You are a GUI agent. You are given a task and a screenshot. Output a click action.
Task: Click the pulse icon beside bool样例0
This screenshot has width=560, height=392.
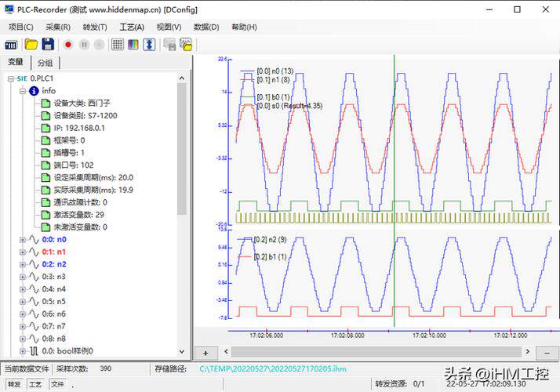[x=34, y=351]
